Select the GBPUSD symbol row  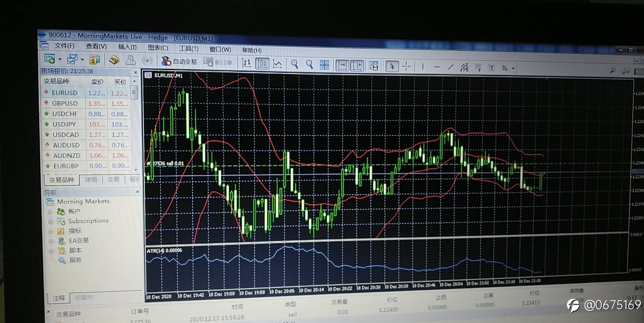(86, 103)
